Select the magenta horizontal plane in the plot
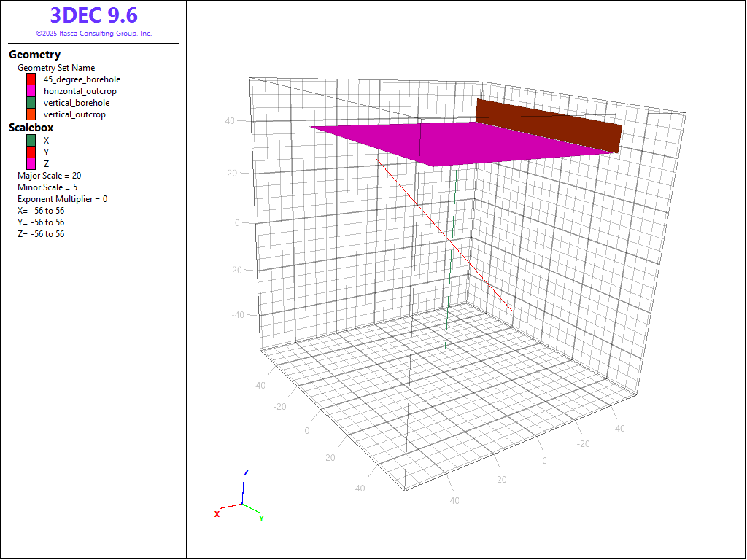747x560 pixels. pyautogui.click(x=438, y=144)
